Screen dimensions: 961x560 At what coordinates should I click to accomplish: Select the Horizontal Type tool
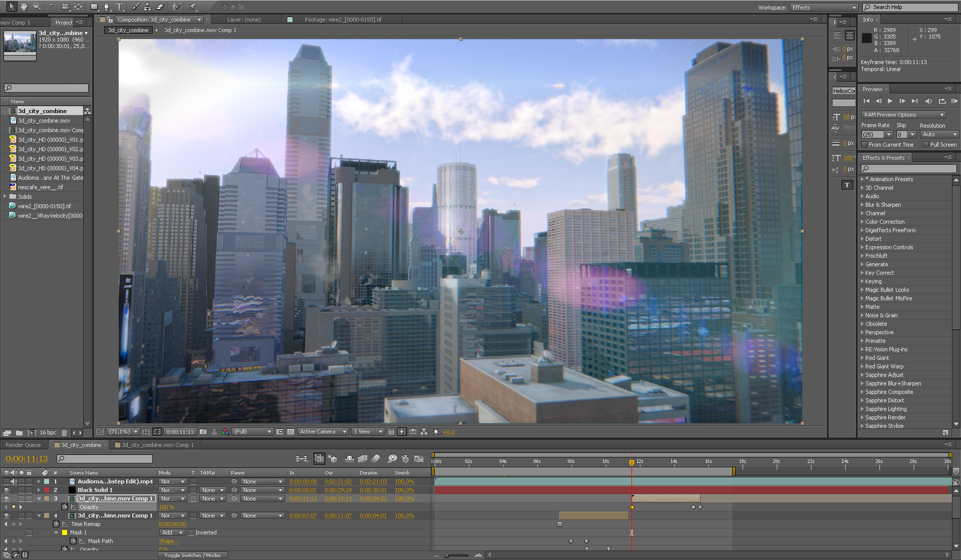pyautogui.click(x=119, y=7)
